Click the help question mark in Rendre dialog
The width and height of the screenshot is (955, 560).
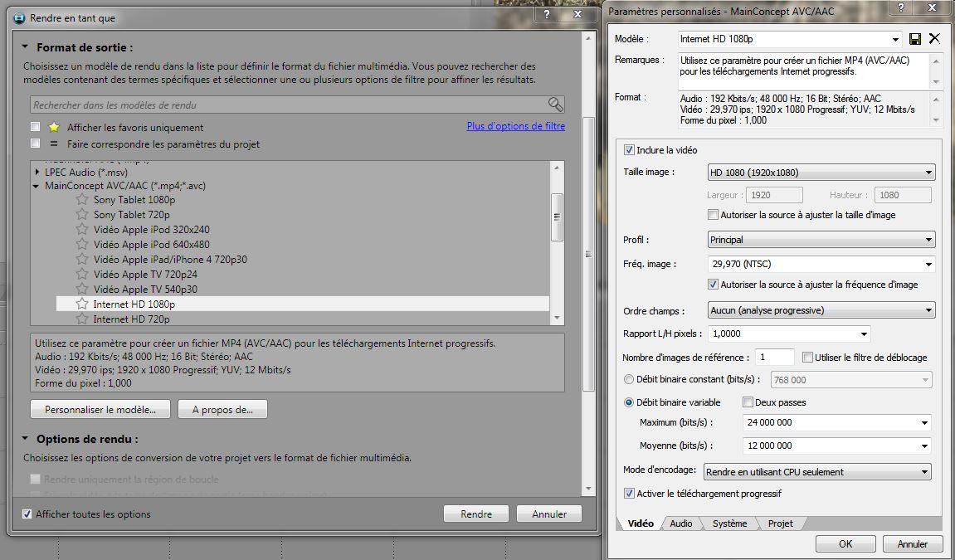(x=545, y=16)
